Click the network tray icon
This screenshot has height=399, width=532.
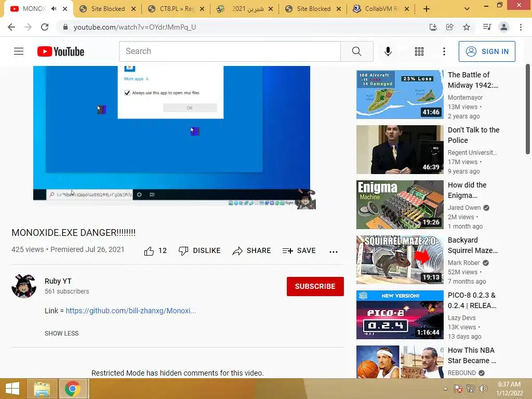[x=471, y=389]
